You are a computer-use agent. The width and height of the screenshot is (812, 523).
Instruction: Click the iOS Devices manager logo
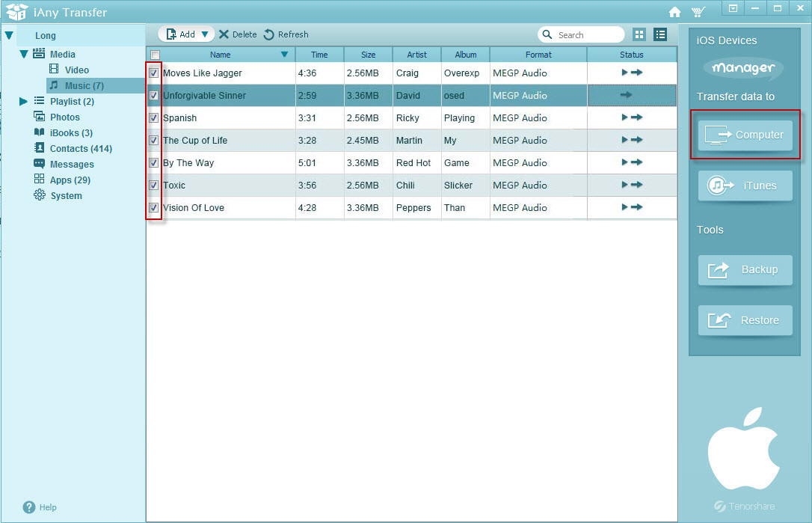click(743, 68)
